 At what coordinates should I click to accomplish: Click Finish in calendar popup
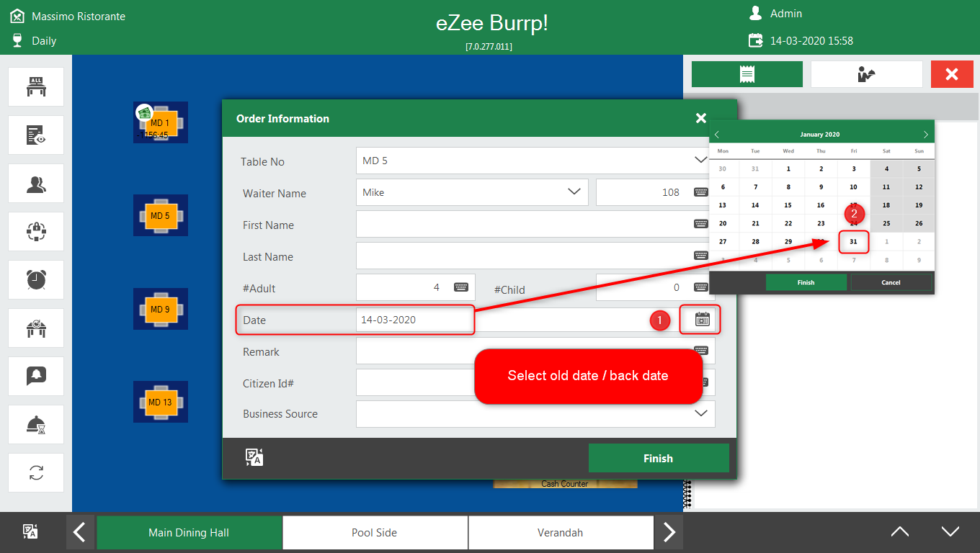tap(806, 282)
